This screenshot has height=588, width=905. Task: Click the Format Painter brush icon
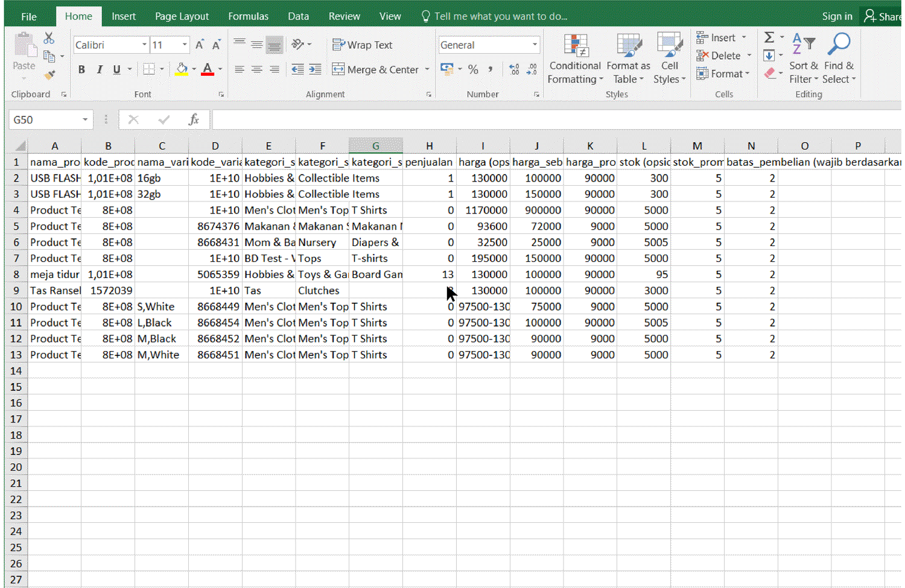click(x=49, y=75)
